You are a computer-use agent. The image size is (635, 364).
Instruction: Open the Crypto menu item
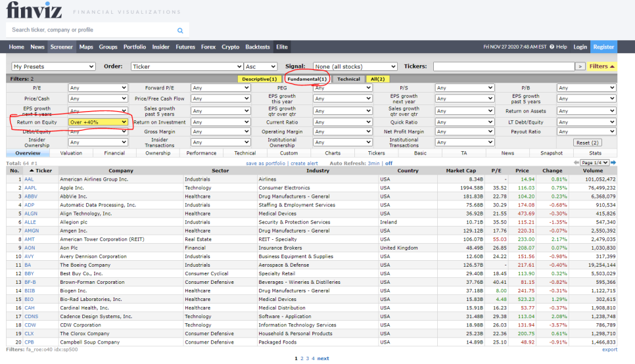point(231,47)
